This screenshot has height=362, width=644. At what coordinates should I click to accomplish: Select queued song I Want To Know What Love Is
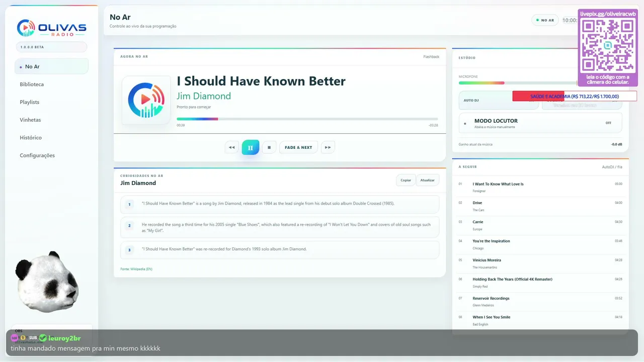tap(540, 188)
